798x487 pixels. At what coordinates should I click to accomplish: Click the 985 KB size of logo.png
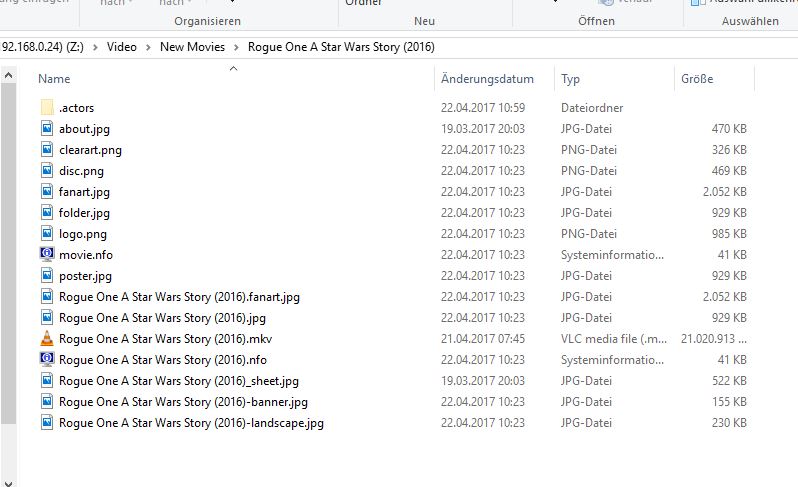click(x=729, y=234)
